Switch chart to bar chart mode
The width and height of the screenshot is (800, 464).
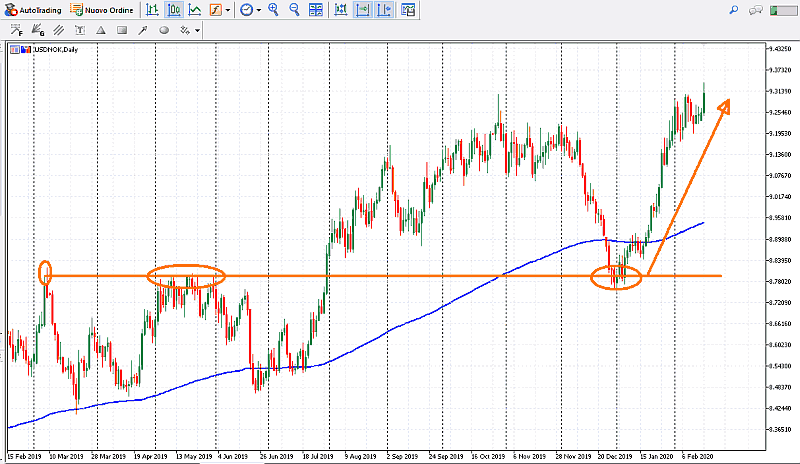point(151,10)
